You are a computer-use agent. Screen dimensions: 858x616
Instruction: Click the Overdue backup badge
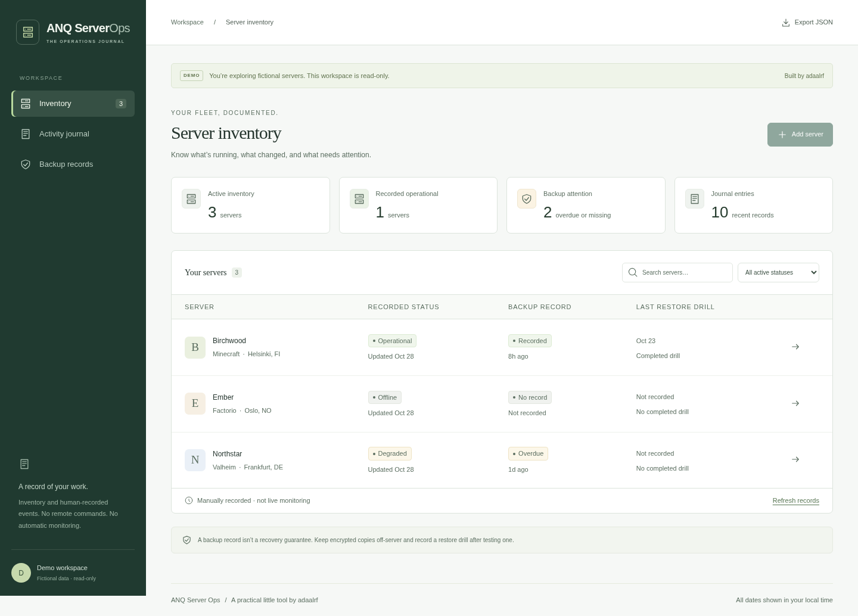[528, 453]
